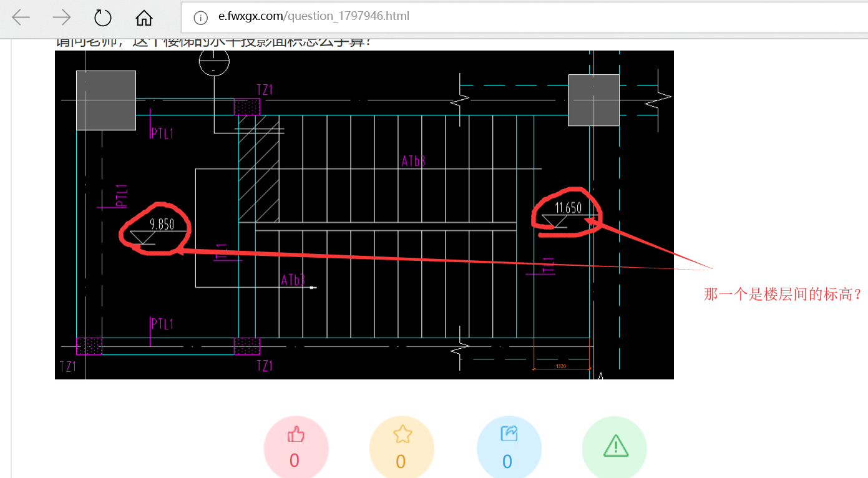Open the staircase CAD drawing image
The image size is (868, 478).
364,215
